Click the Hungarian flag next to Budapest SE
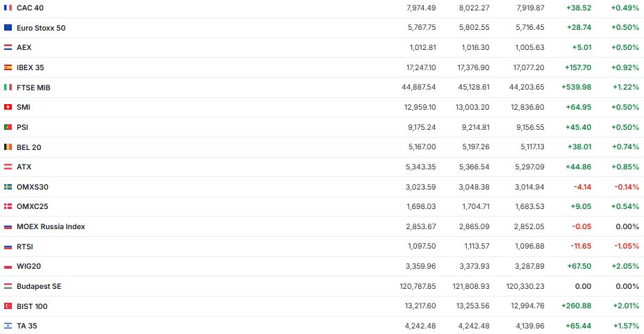Viewport: 644px width, 334px height. coord(8,286)
